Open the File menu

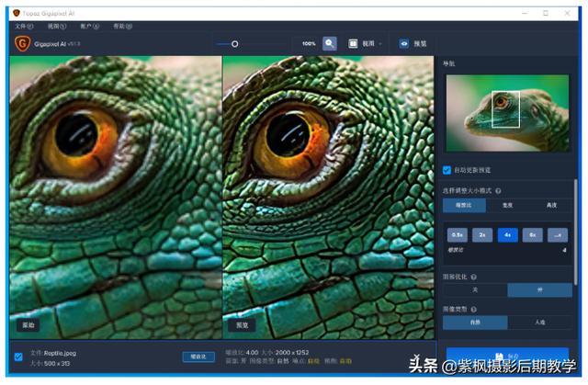[21, 27]
